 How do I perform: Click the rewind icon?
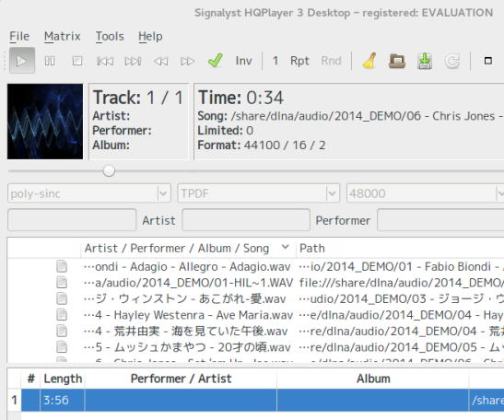tap(160, 61)
